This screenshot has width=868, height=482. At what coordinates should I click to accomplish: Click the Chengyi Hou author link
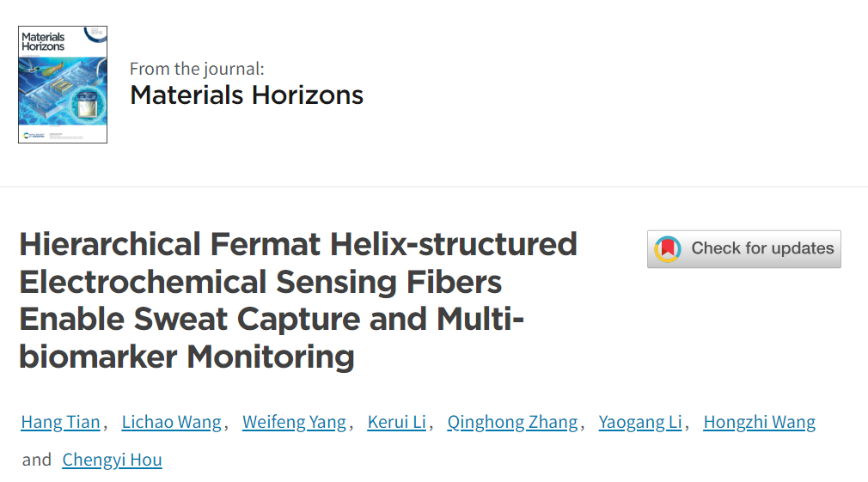click(112, 460)
